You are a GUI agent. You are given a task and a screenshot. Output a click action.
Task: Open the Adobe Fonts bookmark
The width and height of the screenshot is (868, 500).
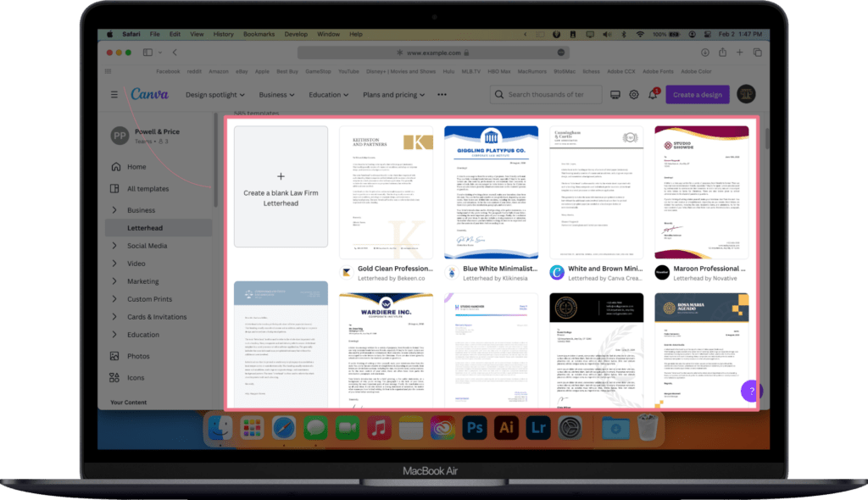point(658,71)
